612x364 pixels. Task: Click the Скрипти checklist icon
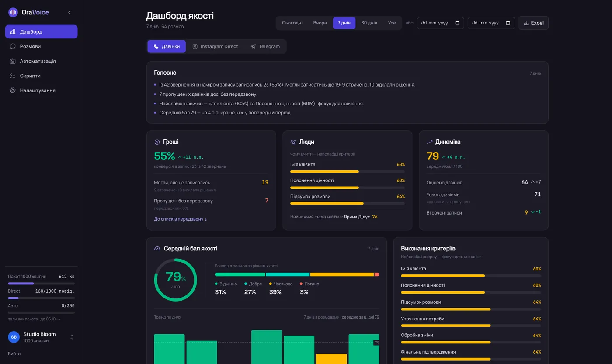coord(13,76)
